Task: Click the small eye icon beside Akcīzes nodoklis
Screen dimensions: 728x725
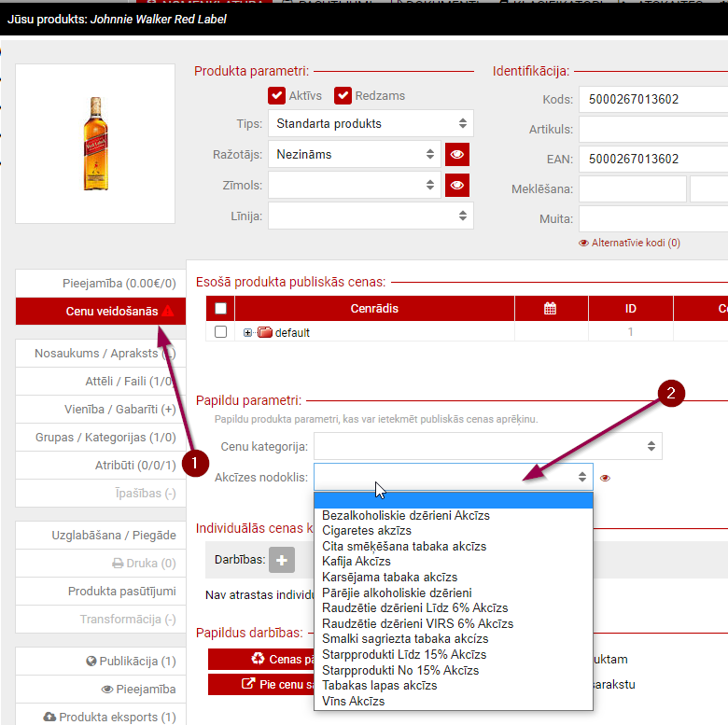Action: pos(605,478)
